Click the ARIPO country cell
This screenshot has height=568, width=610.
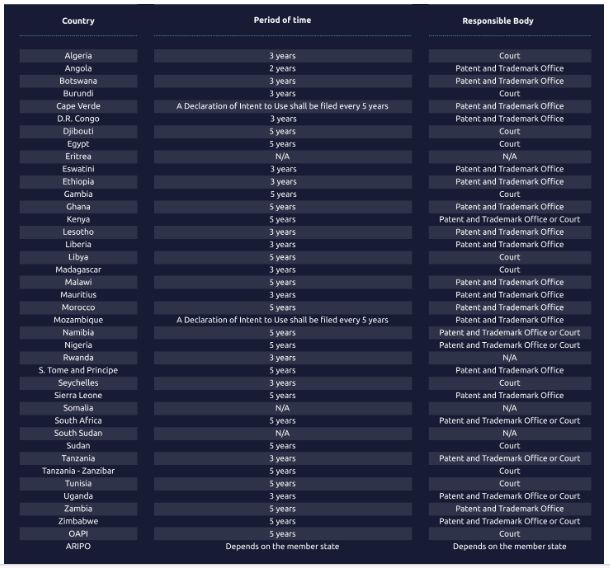tap(78, 546)
